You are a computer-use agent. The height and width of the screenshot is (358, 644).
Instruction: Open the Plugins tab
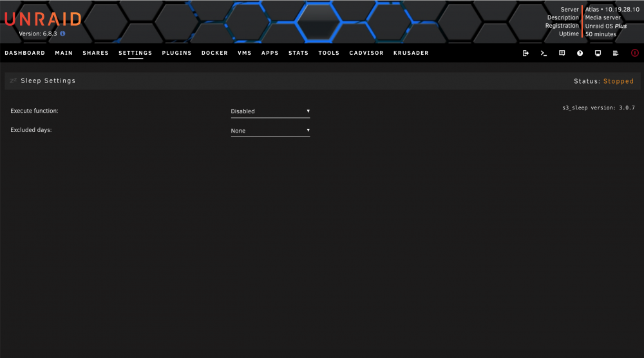click(176, 53)
